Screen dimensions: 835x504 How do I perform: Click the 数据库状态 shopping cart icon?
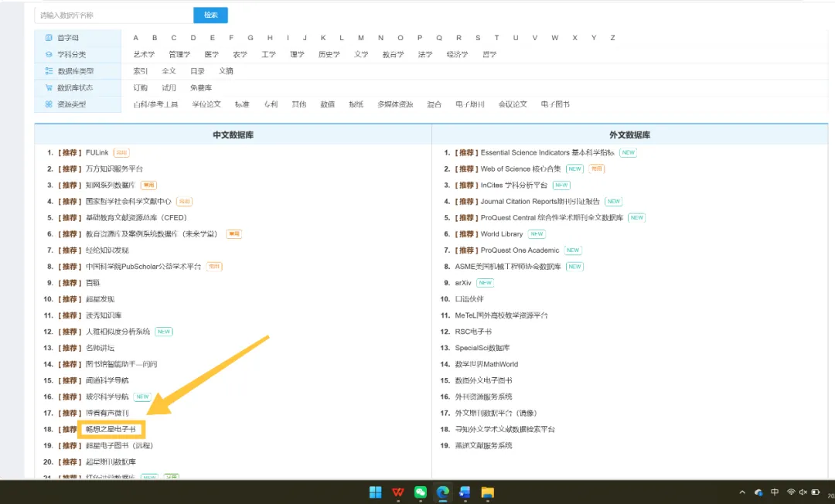(x=49, y=88)
